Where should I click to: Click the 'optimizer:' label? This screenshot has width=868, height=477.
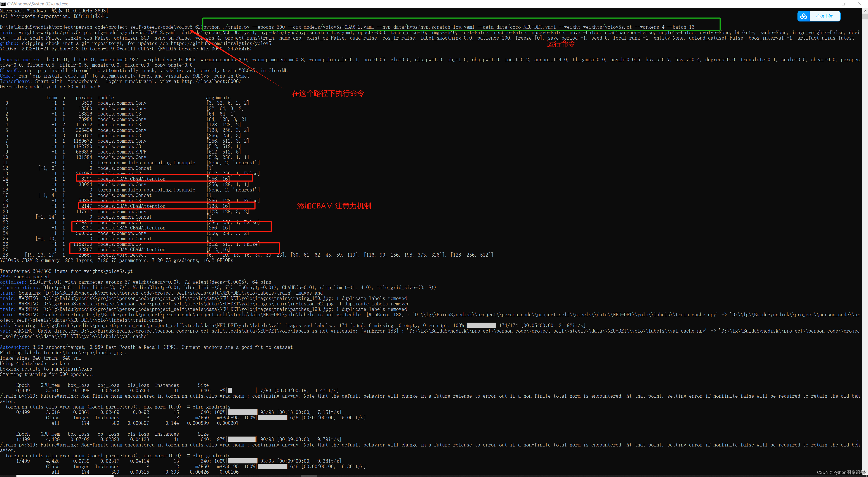pos(14,282)
